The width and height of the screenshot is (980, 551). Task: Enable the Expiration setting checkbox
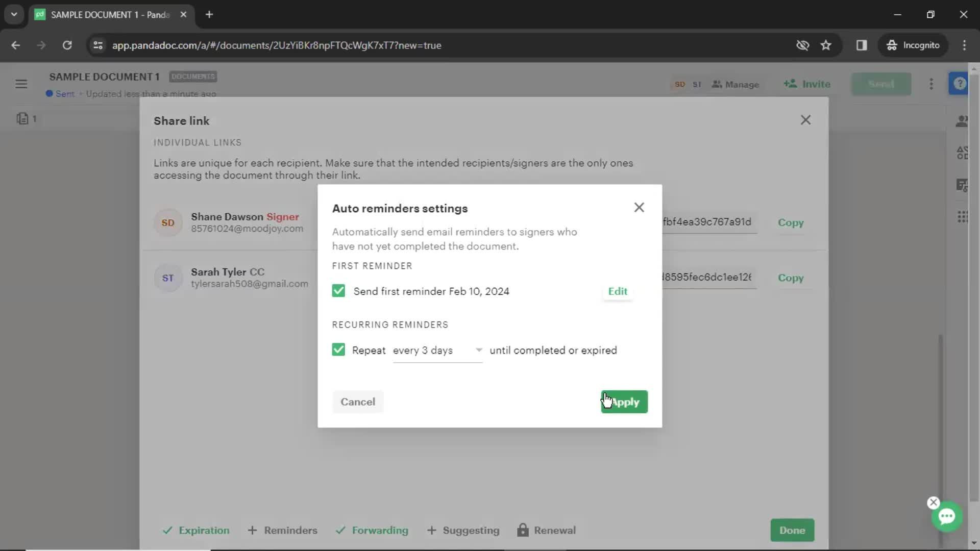click(167, 530)
